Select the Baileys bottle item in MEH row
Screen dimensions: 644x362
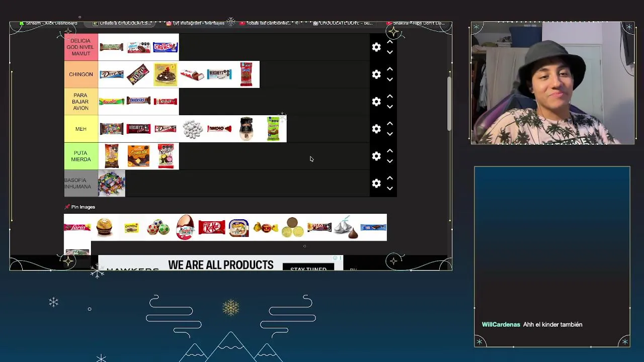246,129
